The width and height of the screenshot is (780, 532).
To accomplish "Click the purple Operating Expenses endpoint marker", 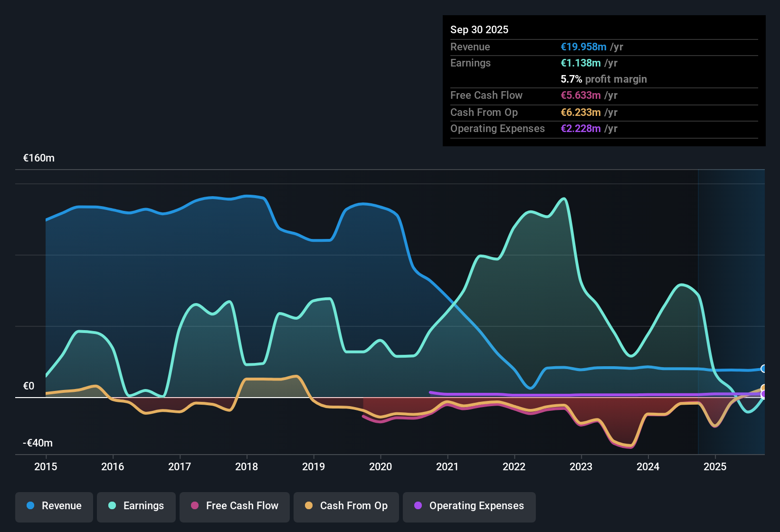I will click(x=764, y=394).
